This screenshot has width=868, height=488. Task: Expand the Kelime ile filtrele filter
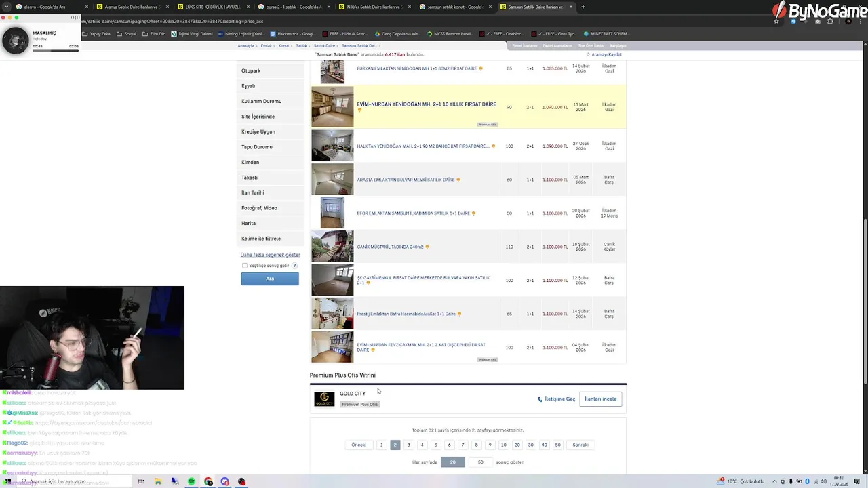(x=271, y=239)
